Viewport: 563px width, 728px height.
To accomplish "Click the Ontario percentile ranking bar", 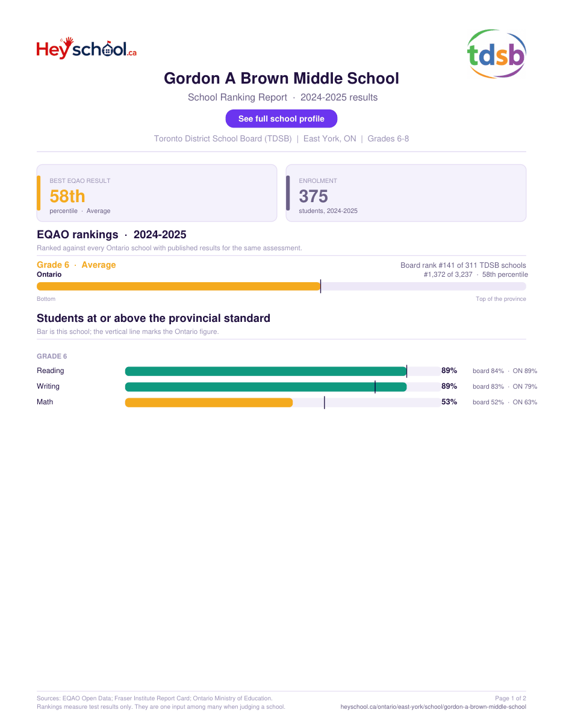I will pyautogui.click(x=281, y=286).
